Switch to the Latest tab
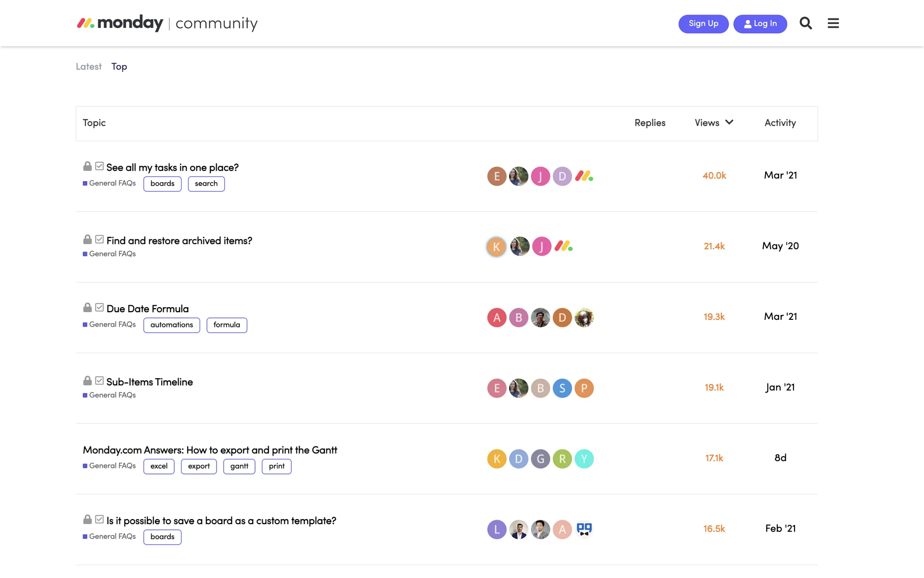Image resolution: width=924 pixels, height=578 pixels. pyautogui.click(x=89, y=66)
